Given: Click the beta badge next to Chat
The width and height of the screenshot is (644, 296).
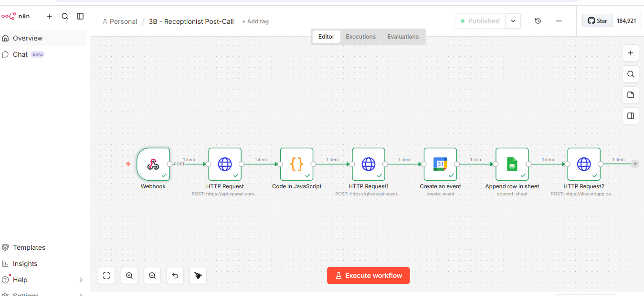Looking at the screenshot, I should coord(38,54).
